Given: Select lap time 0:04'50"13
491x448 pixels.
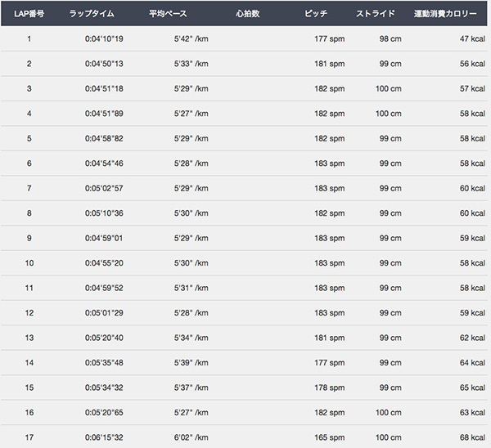Looking at the screenshot, I should point(104,64).
